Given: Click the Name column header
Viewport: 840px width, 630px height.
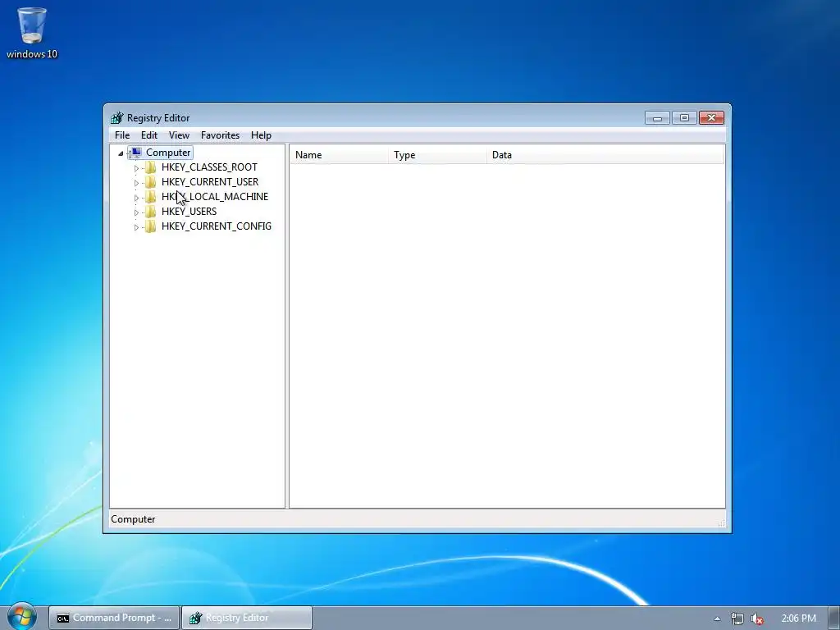Looking at the screenshot, I should tap(339, 155).
